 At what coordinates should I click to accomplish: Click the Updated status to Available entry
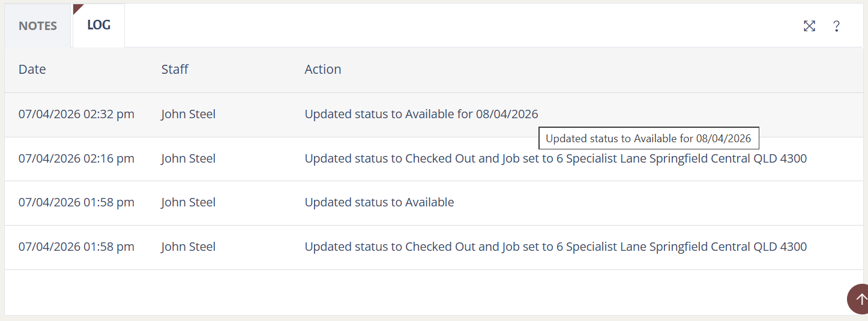[x=379, y=202]
